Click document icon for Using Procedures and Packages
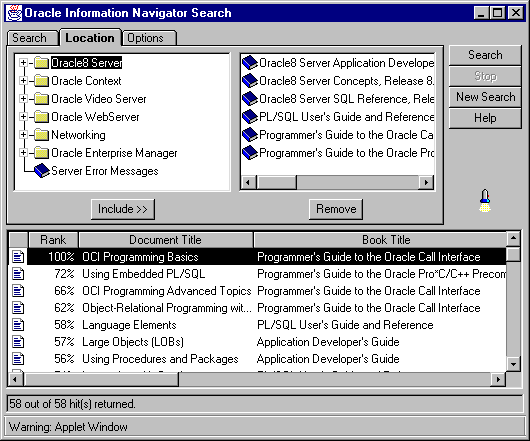530x441 pixels. pyautogui.click(x=18, y=359)
